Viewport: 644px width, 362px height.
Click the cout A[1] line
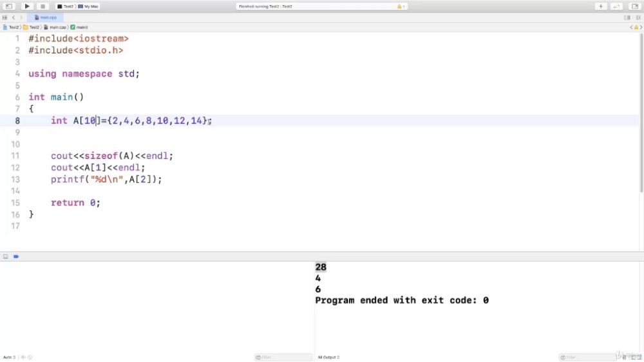pyautogui.click(x=98, y=167)
